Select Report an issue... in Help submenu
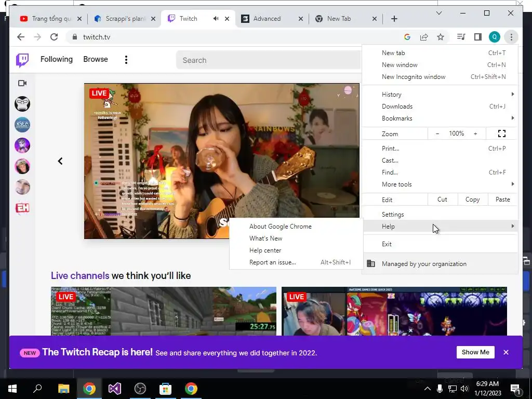532x399 pixels. 296,262
